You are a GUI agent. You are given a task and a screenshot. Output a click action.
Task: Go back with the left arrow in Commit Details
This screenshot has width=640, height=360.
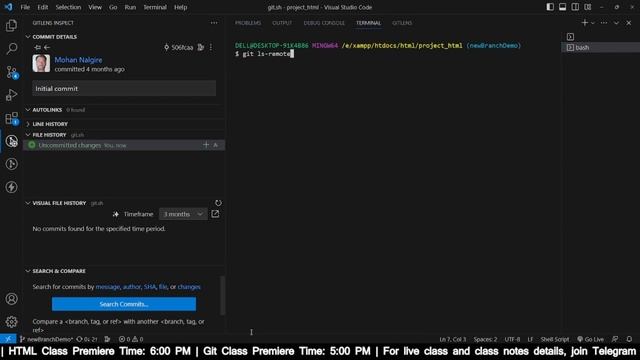click(47, 47)
